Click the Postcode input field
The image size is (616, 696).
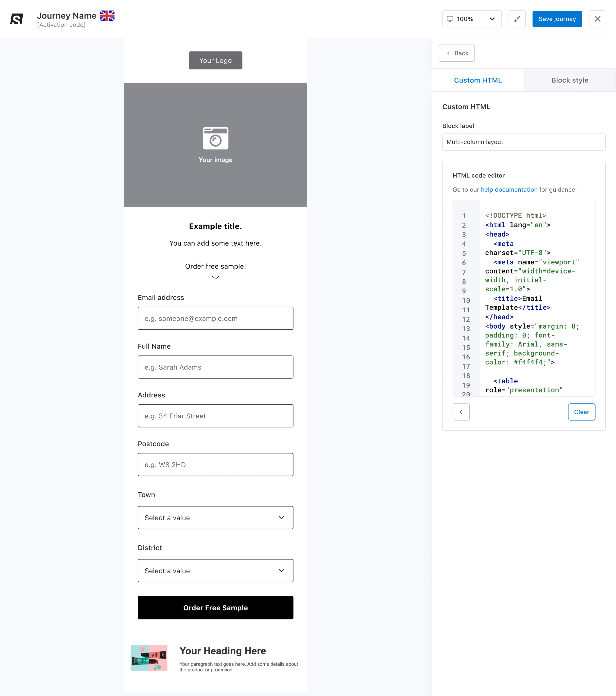pyautogui.click(x=216, y=464)
